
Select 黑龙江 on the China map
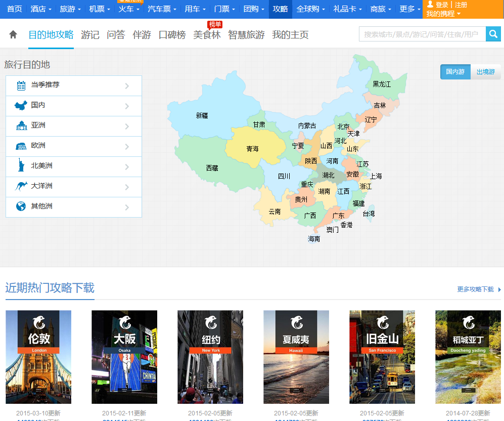[382, 85]
